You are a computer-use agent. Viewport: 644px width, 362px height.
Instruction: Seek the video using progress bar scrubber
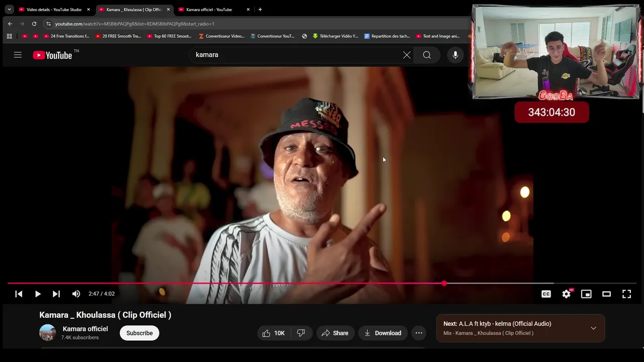444,284
